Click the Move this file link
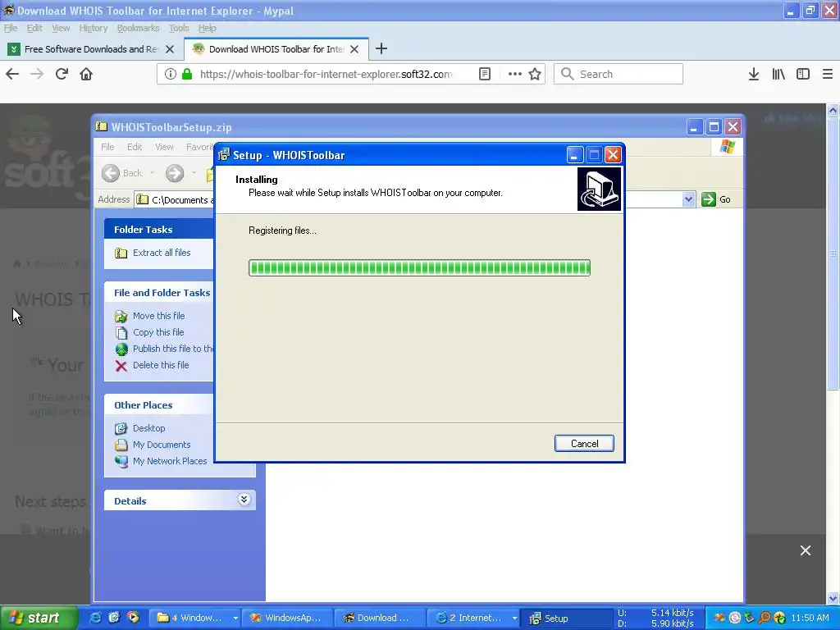The width and height of the screenshot is (840, 630). coord(158,316)
